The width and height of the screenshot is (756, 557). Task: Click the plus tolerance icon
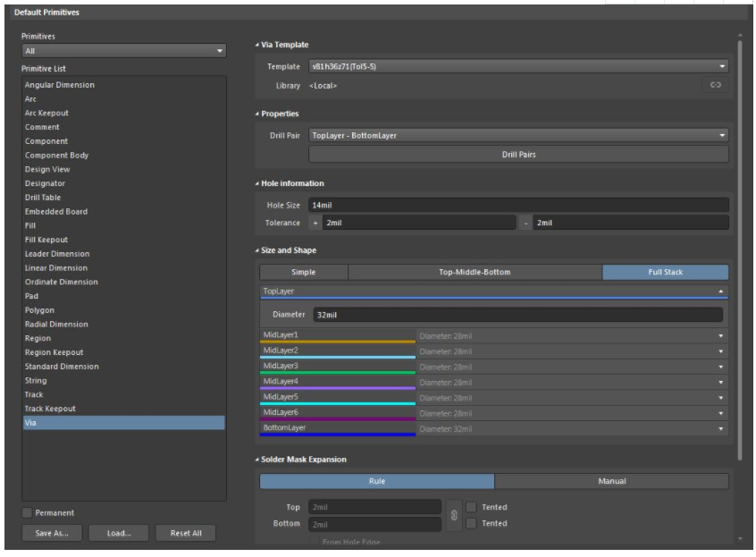pyautogui.click(x=315, y=223)
